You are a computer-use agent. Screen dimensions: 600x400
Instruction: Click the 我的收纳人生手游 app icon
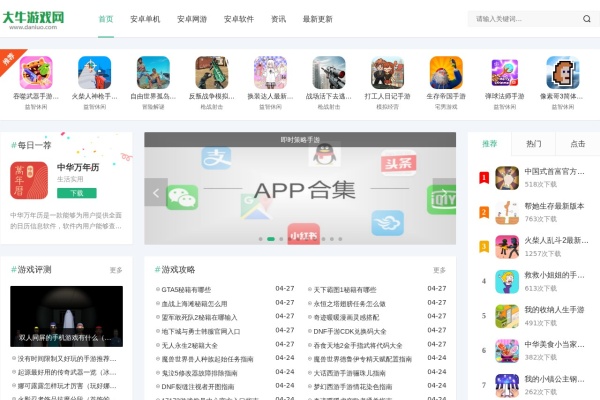[x=507, y=316]
